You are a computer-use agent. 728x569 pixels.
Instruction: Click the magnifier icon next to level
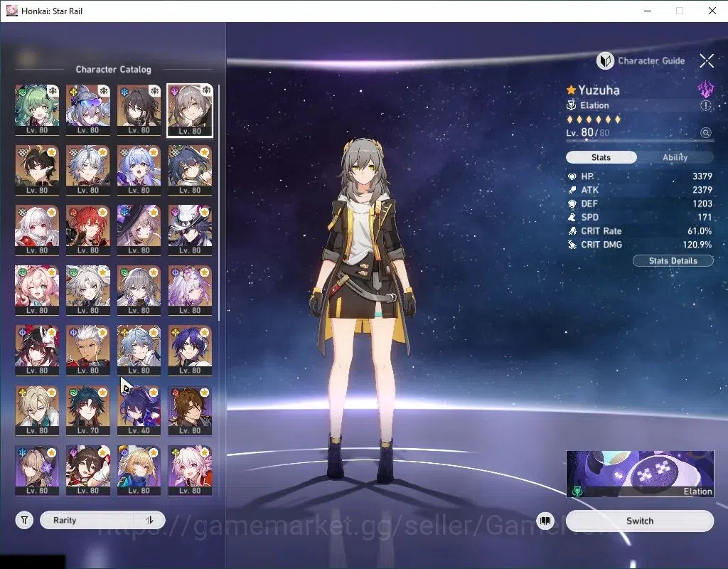point(706,133)
